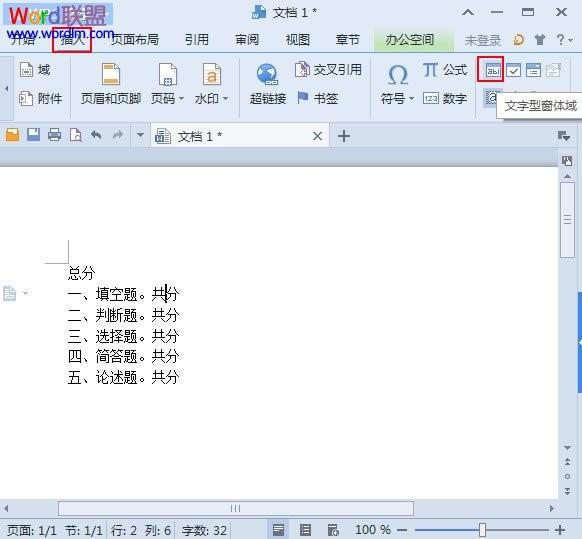Click the refresh icon beside 未登录
582x539 pixels.
tap(518, 39)
